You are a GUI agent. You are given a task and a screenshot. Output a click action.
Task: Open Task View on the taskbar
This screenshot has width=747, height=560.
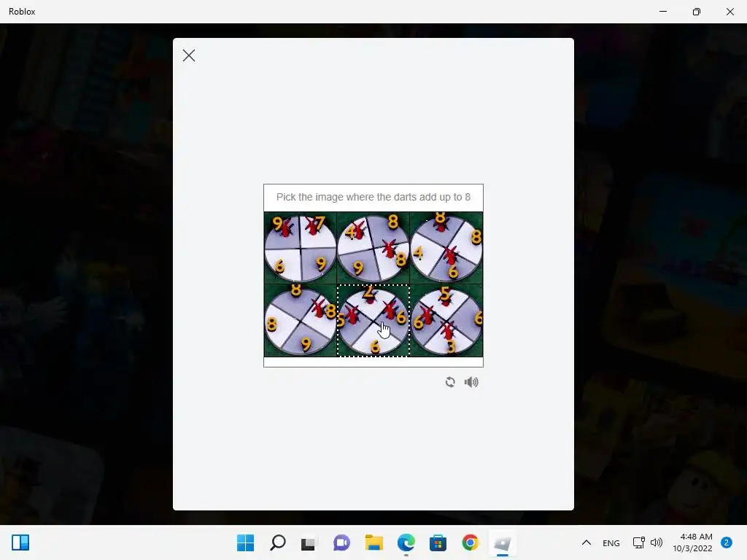309,542
